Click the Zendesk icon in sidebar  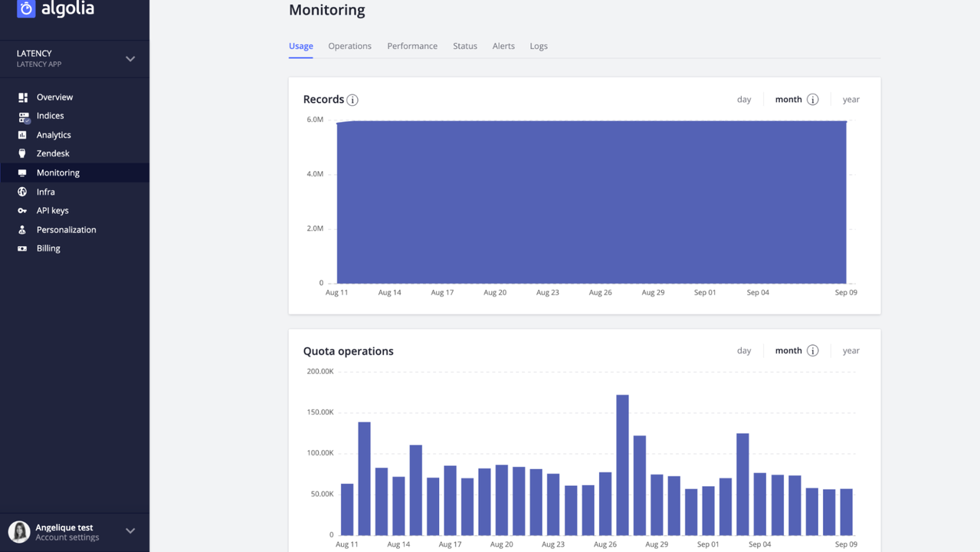click(22, 153)
